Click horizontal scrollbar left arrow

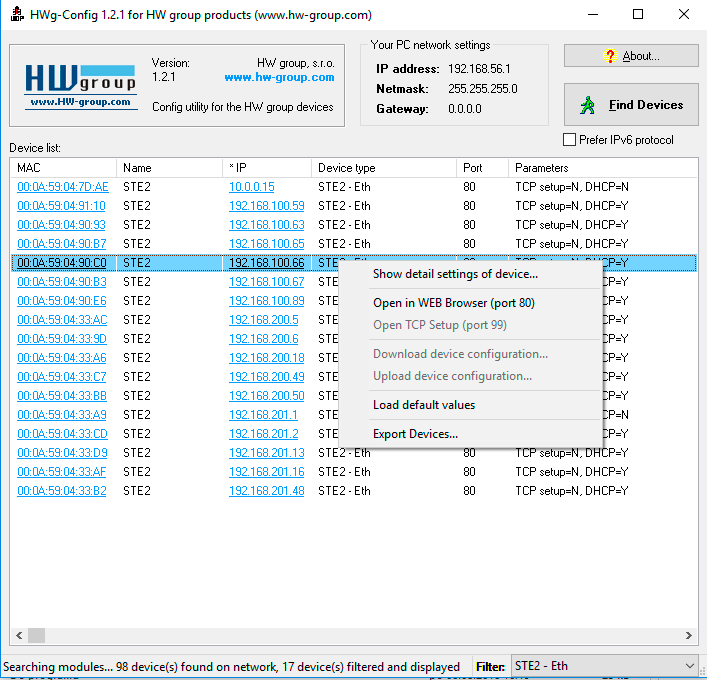(19, 635)
